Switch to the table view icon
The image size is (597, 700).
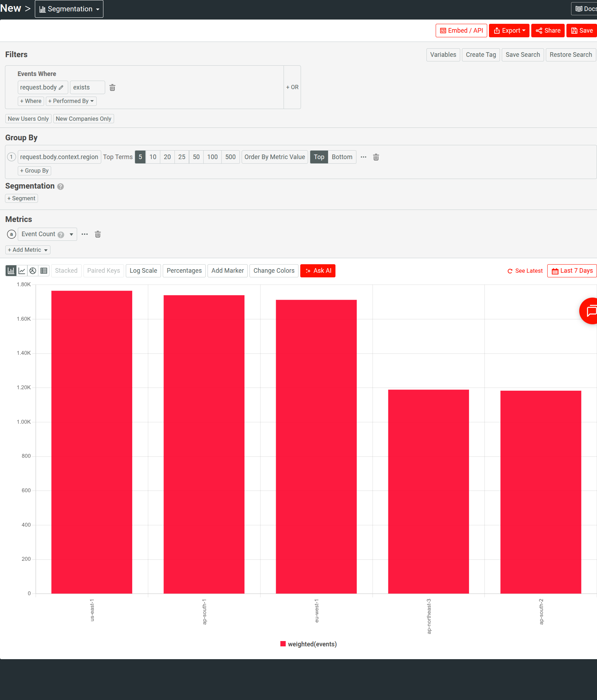(x=44, y=271)
